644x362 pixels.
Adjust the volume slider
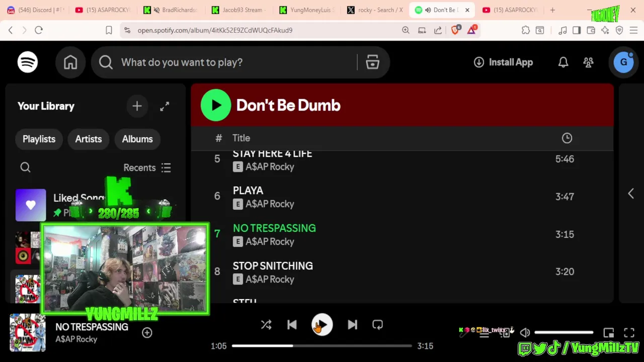pos(564,332)
